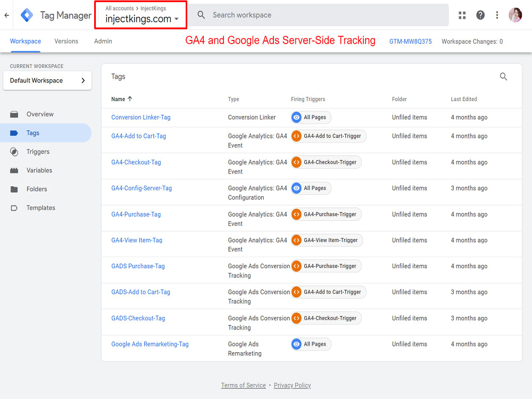Open GA4-Add to Cart-Tag
The height and width of the screenshot is (399, 532).
139,136
